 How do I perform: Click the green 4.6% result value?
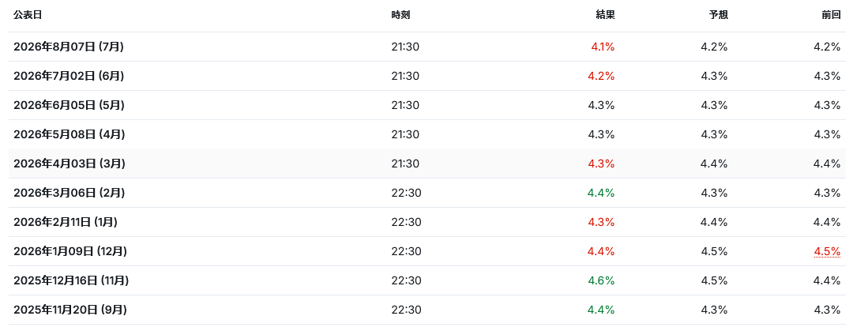[601, 280]
